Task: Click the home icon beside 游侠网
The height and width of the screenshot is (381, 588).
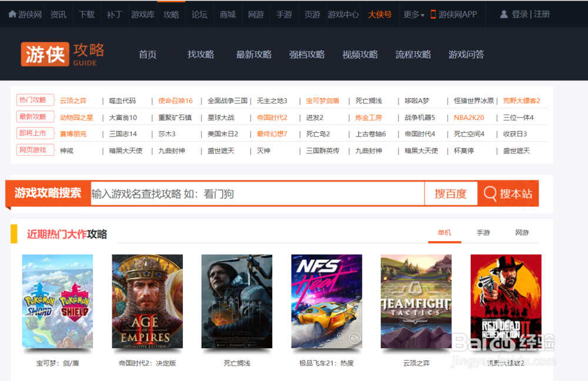Action: [x=12, y=14]
